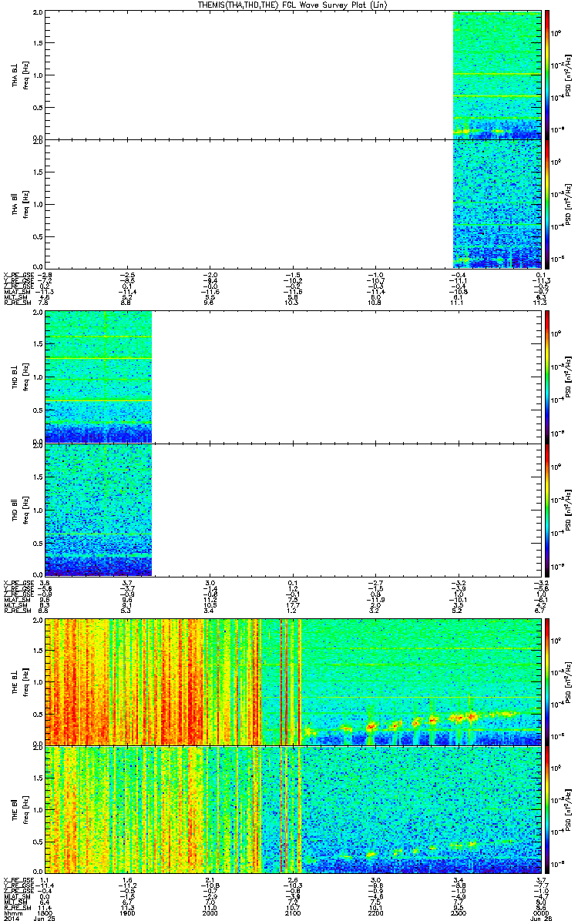578x924 pixels.
Task: Click the THE BL panel PSD color bar
Action: 547,681
